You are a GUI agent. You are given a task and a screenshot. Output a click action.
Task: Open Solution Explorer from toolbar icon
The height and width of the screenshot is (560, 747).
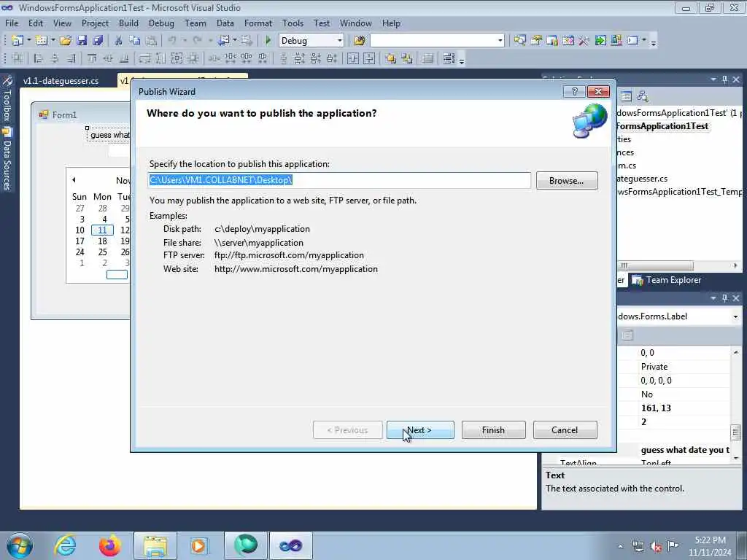tap(519, 41)
